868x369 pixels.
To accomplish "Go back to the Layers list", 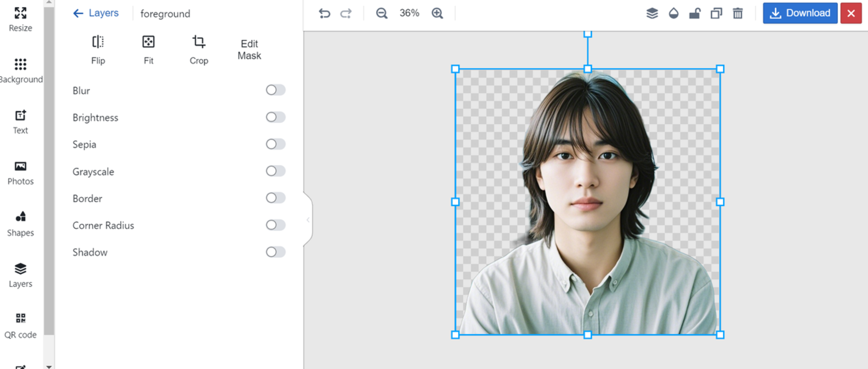I will 96,13.
